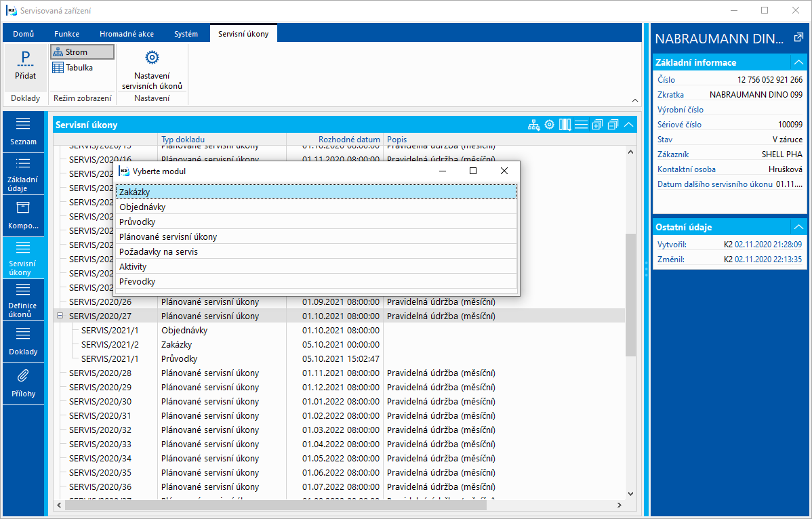The height and width of the screenshot is (519, 812).
Task: Choose Objednávky in Vyberte modul dialog
Action: point(316,207)
